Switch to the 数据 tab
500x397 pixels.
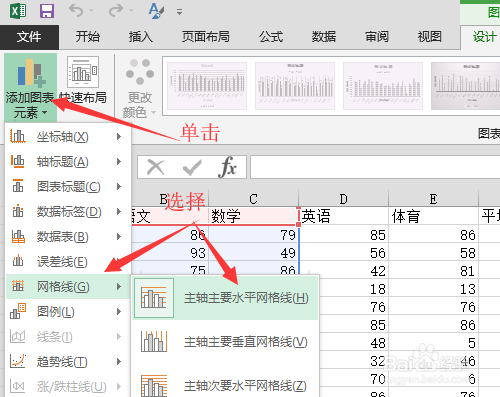click(x=324, y=37)
